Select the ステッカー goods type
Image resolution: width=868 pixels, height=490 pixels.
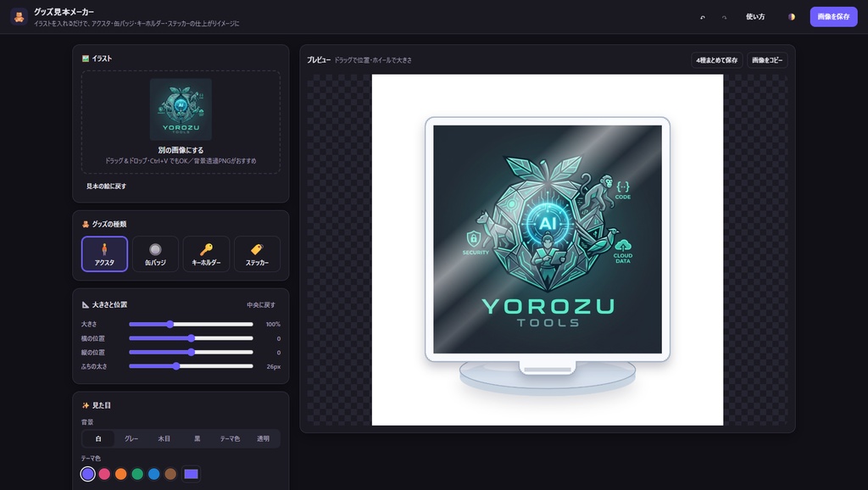tap(257, 254)
